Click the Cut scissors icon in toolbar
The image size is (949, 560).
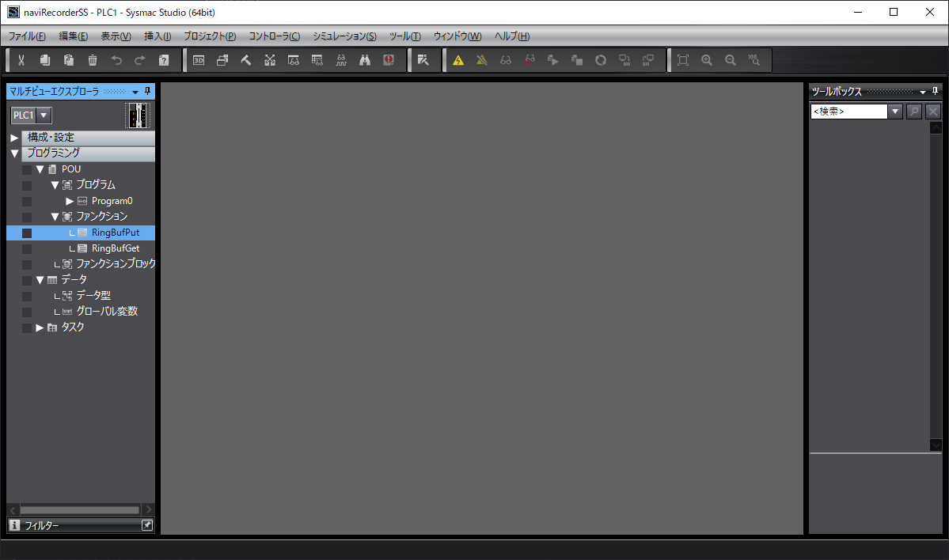pyautogui.click(x=21, y=60)
